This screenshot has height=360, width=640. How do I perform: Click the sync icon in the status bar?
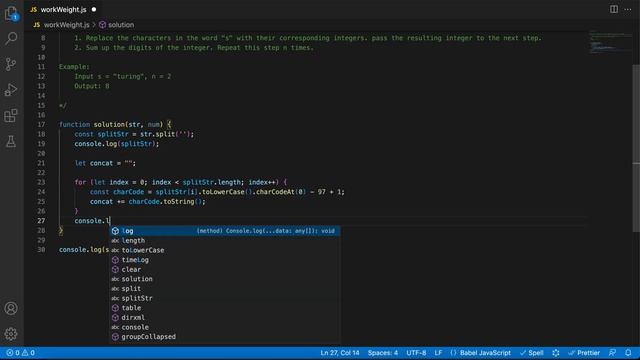click(x=556, y=353)
